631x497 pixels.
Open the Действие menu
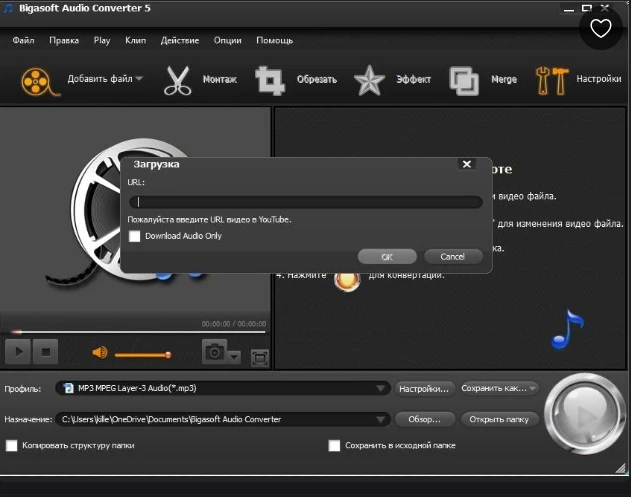[x=180, y=40]
